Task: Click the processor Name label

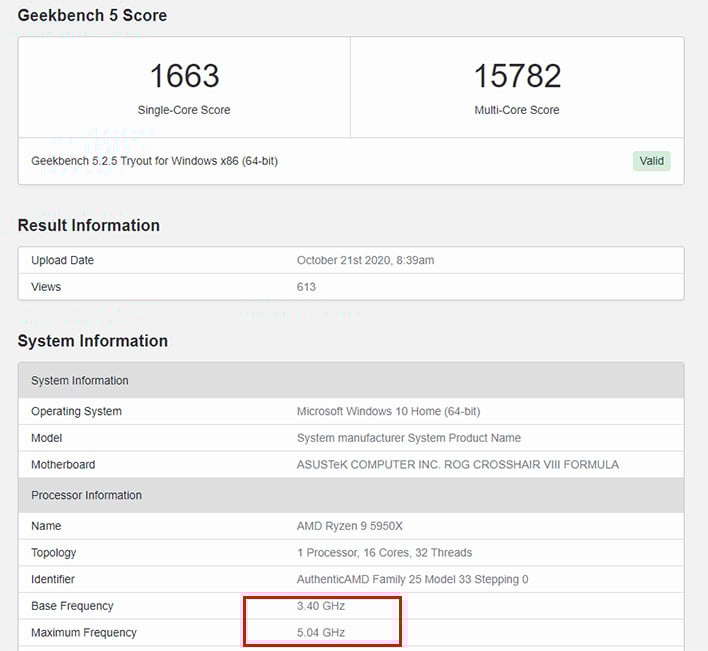Action: tap(46, 526)
